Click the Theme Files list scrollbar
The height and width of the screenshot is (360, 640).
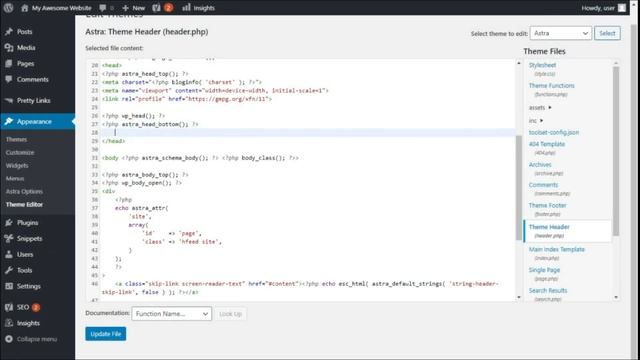coord(616,151)
